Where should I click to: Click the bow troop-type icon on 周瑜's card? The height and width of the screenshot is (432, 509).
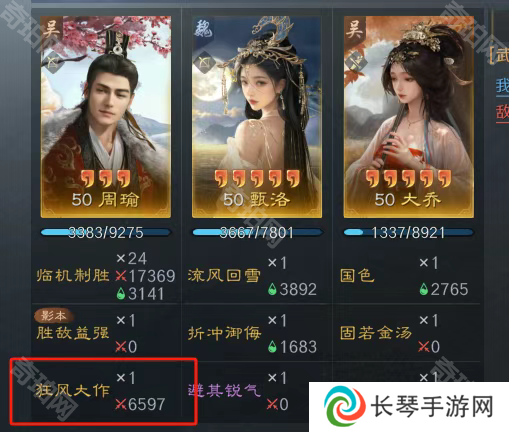pyautogui.click(x=53, y=62)
